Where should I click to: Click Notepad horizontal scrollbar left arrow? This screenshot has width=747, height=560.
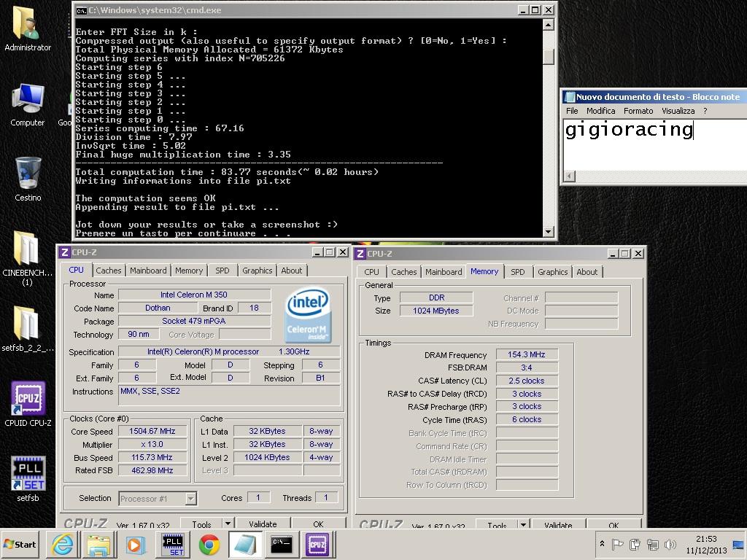coord(569,176)
